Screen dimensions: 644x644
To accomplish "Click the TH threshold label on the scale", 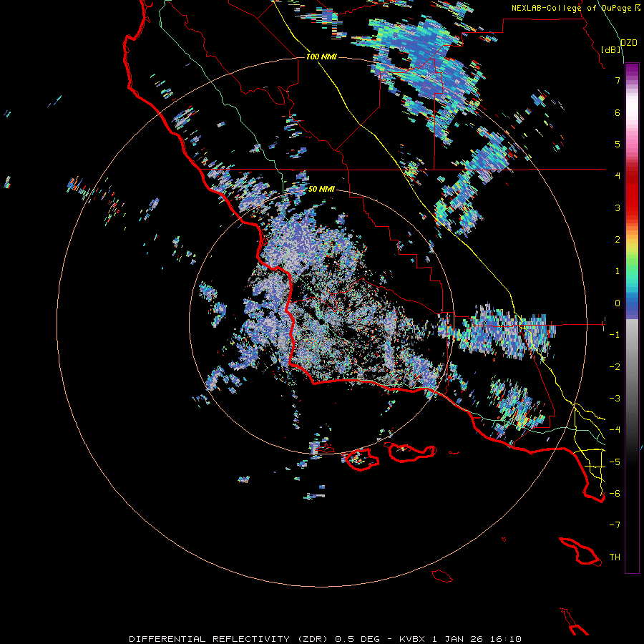I will [615, 557].
